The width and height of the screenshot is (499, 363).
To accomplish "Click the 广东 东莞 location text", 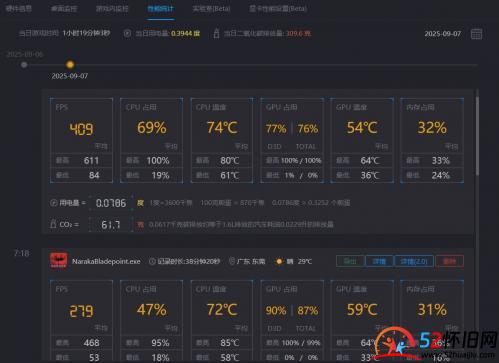I will (x=251, y=261).
